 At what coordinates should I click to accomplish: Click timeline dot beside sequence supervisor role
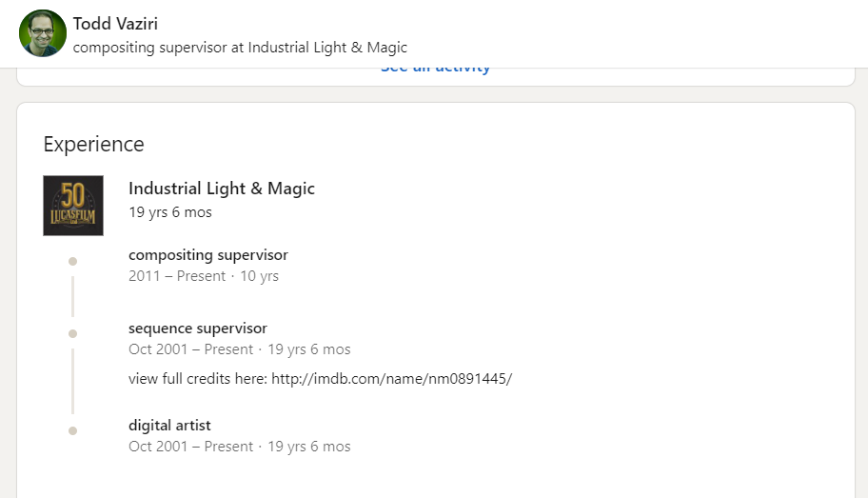(72, 333)
